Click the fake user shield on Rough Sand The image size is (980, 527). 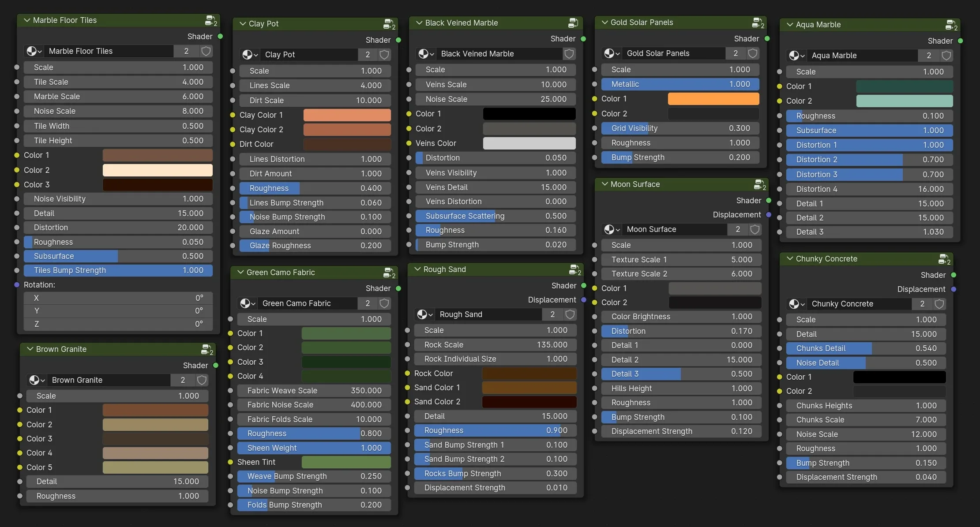(570, 314)
